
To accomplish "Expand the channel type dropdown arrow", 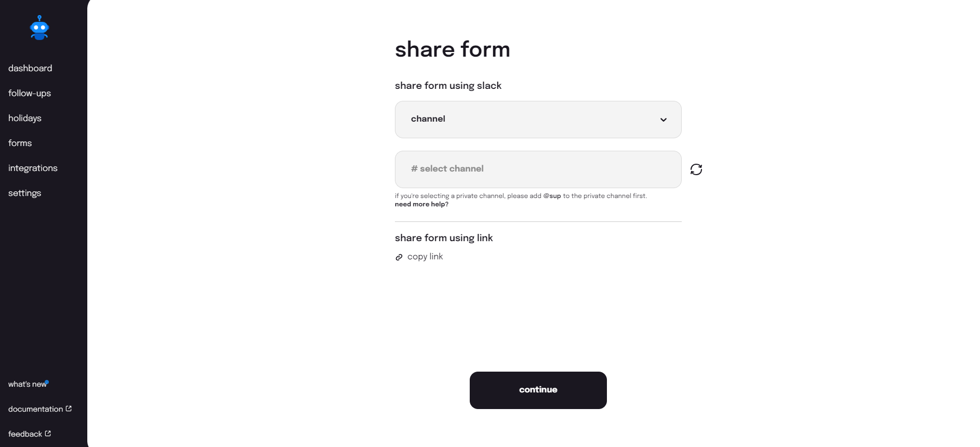I will pyautogui.click(x=664, y=120).
